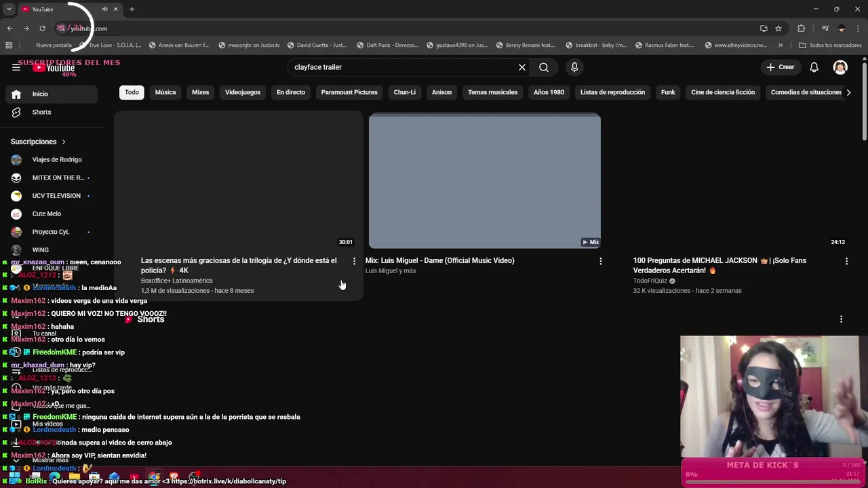Viewport: 868px width, 488px height.
Task: Clear the search text with X icon
Action: click(522, 67)
